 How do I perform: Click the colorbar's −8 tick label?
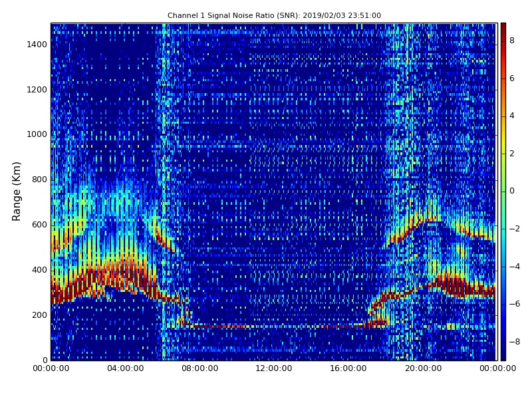[515, 342]
